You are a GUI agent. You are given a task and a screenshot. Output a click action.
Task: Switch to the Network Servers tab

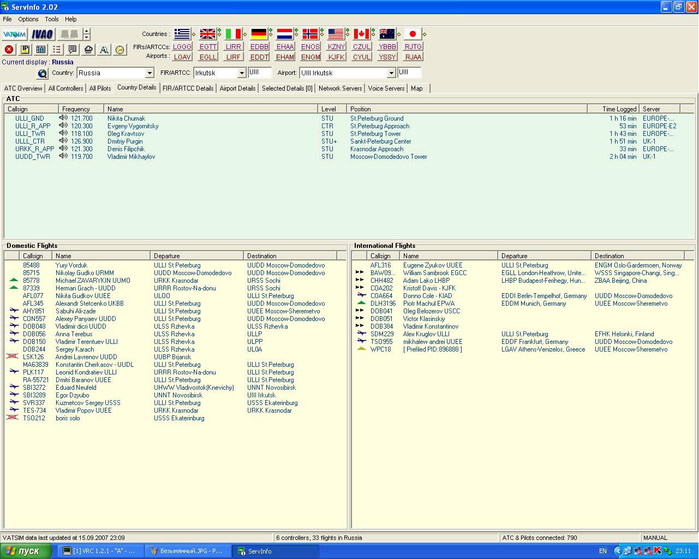(x=340, y=88)
